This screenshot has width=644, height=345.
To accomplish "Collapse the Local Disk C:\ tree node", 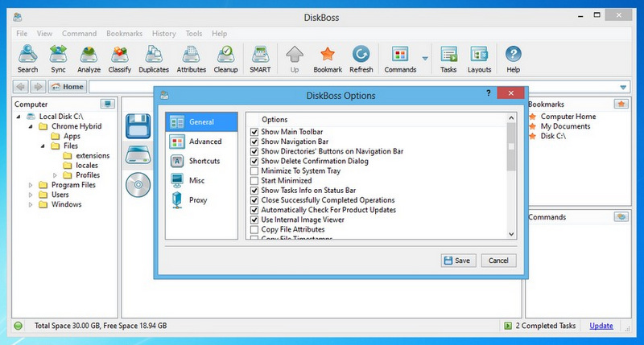I will click(18, 117).
